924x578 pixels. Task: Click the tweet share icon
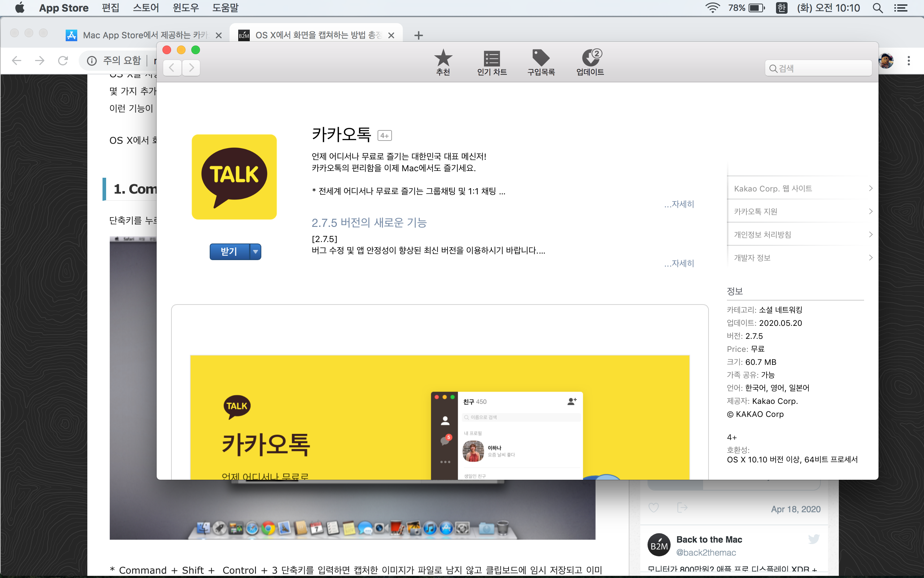[x=682, y=508]
